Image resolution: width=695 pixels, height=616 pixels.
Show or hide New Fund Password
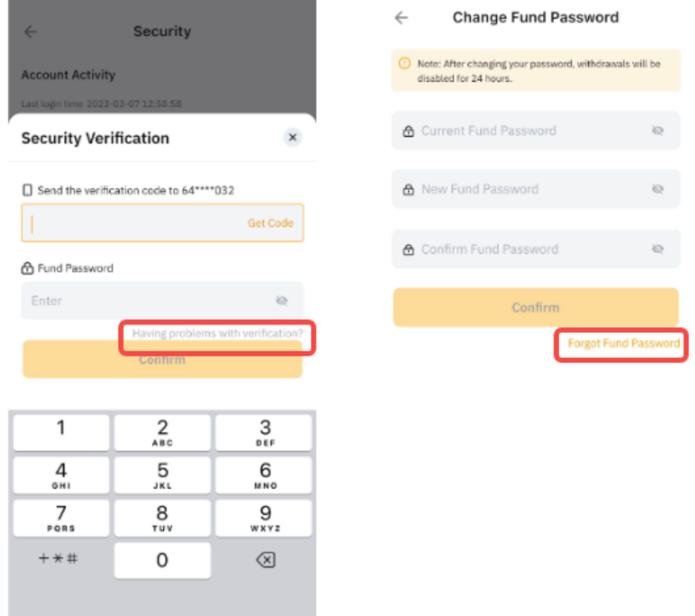[657, 189]
